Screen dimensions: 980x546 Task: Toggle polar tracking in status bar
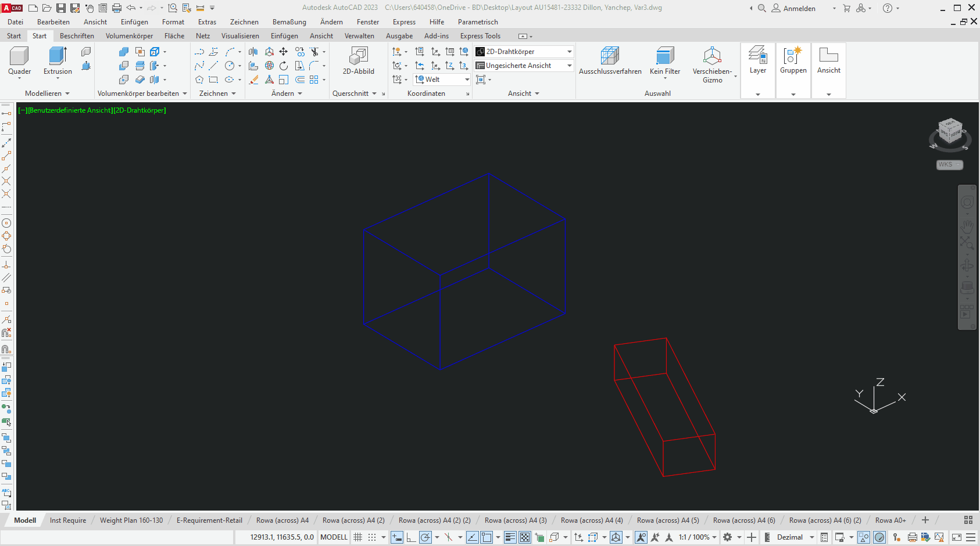[x=425, y=537]
